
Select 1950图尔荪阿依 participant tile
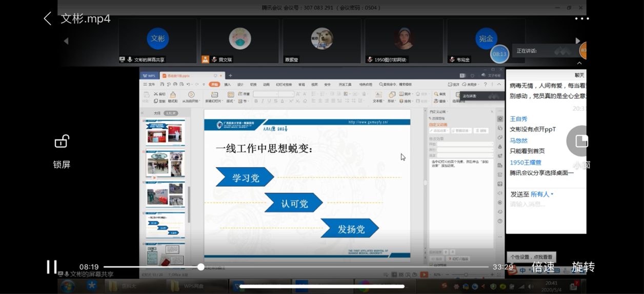click(x=404, y=41)
